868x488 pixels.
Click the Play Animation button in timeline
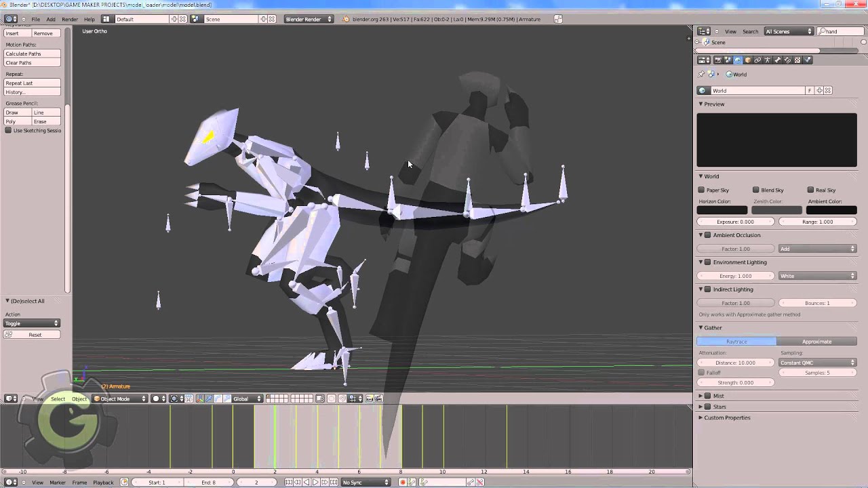point(315,483)
